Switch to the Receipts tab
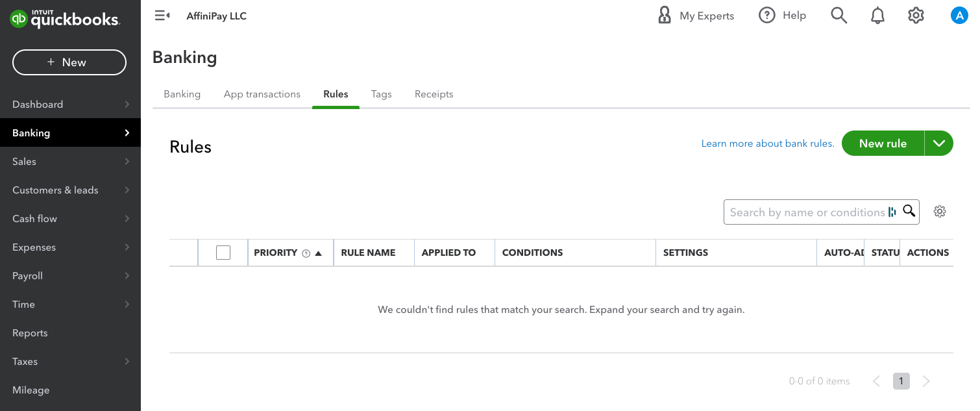Screen dimensions: 980x411 coord(434,94)
